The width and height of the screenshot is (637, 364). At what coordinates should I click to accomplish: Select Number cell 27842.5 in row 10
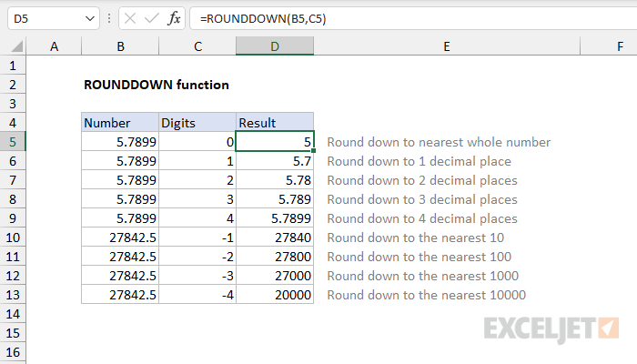[120, 238]
